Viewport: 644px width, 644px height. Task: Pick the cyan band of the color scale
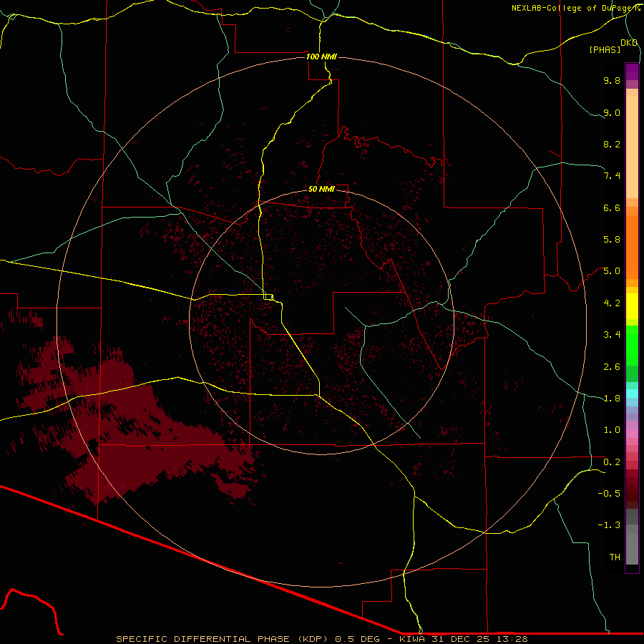click(x=632, y=394)
